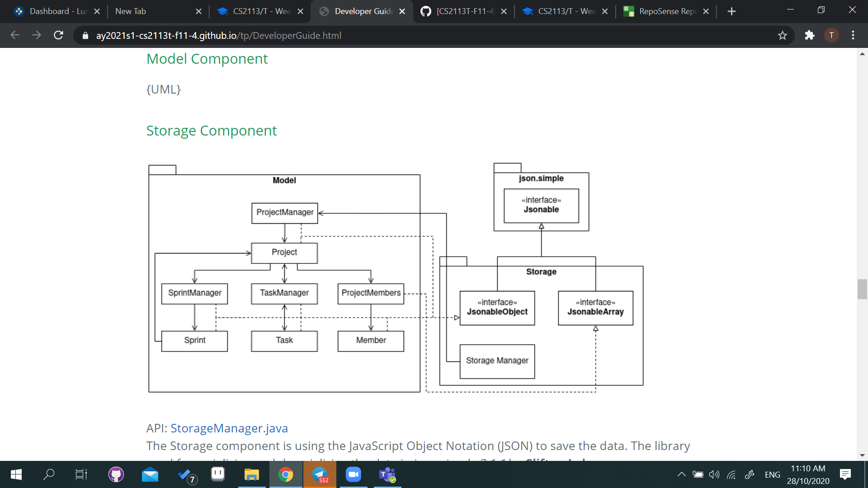Click the scroll-down arrow of the page

862,455
